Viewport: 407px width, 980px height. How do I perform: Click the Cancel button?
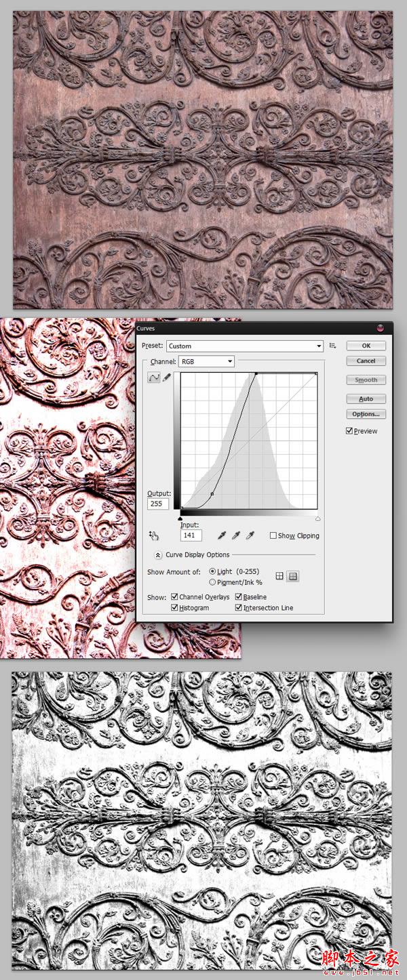pos(366,361)
